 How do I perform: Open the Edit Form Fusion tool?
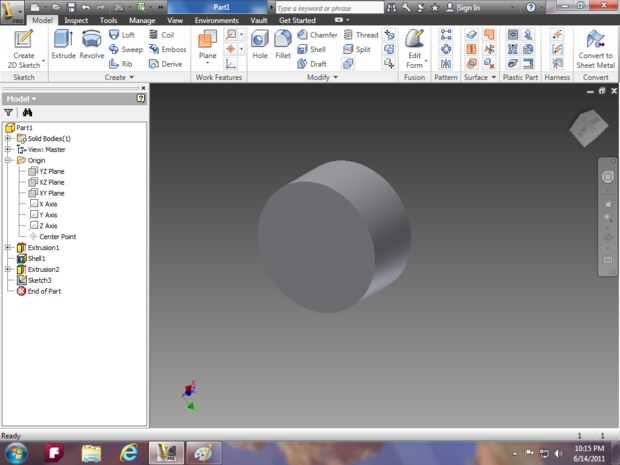(x=414, y=46)
